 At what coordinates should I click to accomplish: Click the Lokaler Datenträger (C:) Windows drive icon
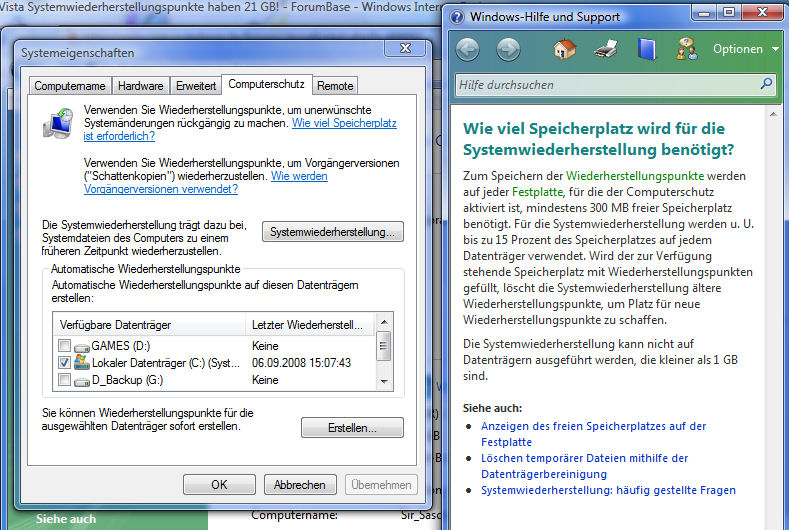[x=82, y=362]
